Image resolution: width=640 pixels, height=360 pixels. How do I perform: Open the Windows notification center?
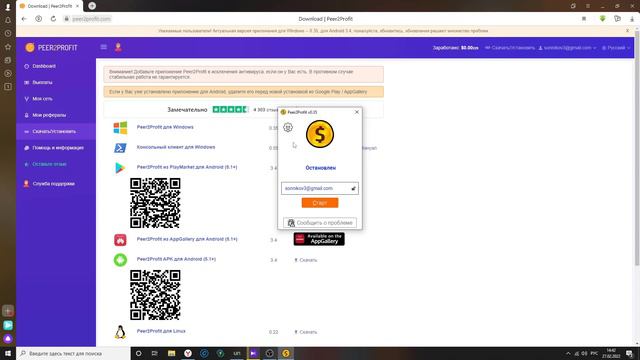point(629,353)
